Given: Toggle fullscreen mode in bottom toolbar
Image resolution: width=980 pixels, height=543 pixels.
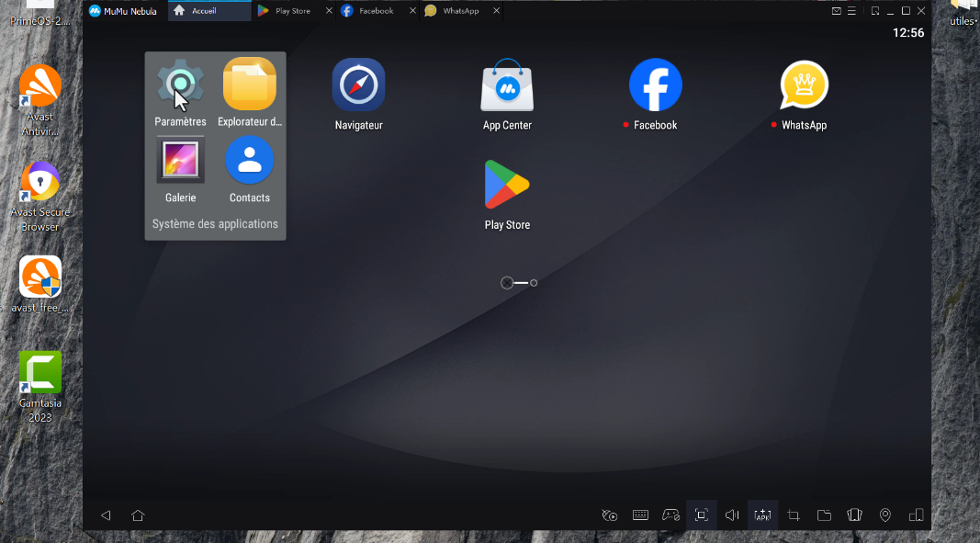Looking at the screenshot, I should pos(702,515).
